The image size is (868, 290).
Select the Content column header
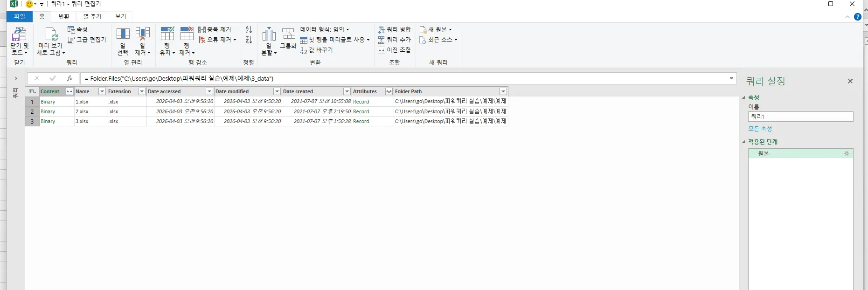[x=50, y=91]
